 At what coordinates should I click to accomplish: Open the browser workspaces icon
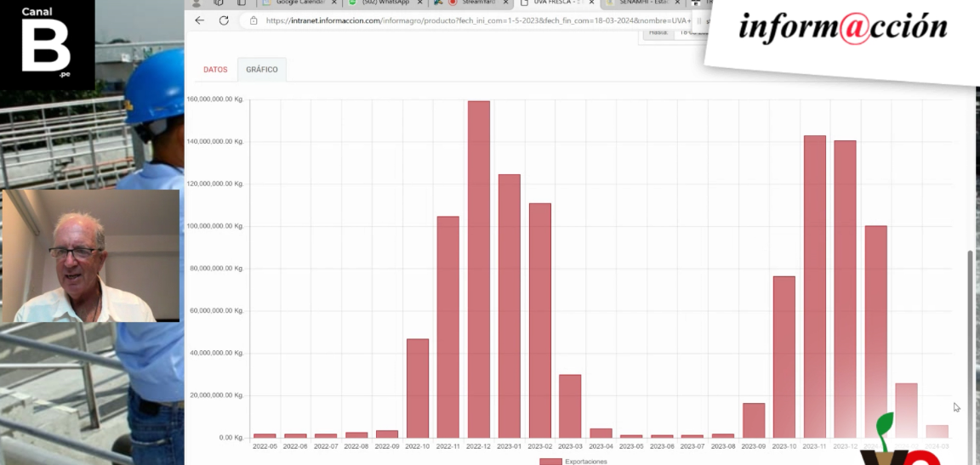tap(219, 3)
